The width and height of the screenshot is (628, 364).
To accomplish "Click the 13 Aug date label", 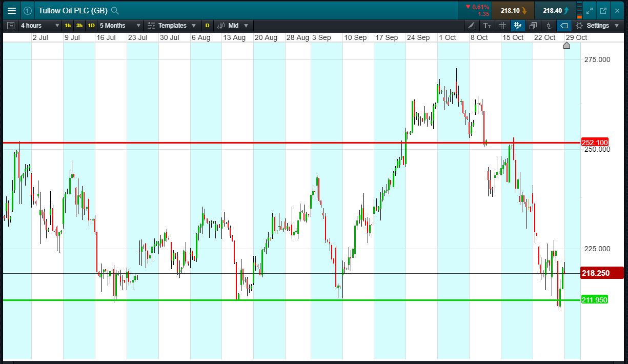I will (234, 37).
